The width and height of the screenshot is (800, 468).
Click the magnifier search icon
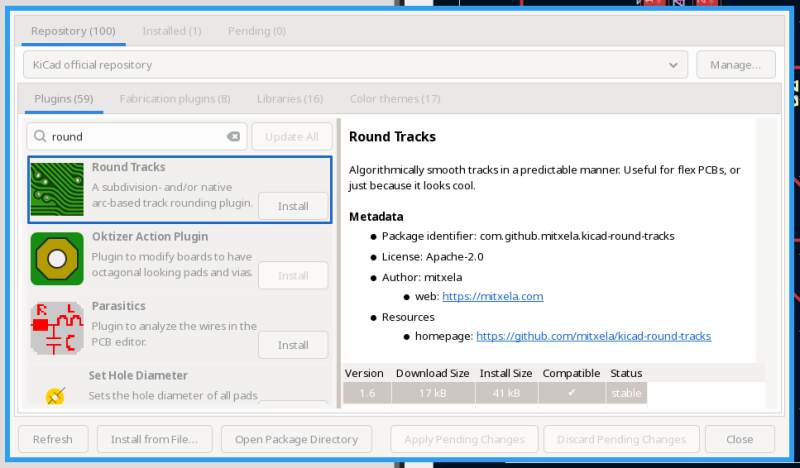[40, 136]
